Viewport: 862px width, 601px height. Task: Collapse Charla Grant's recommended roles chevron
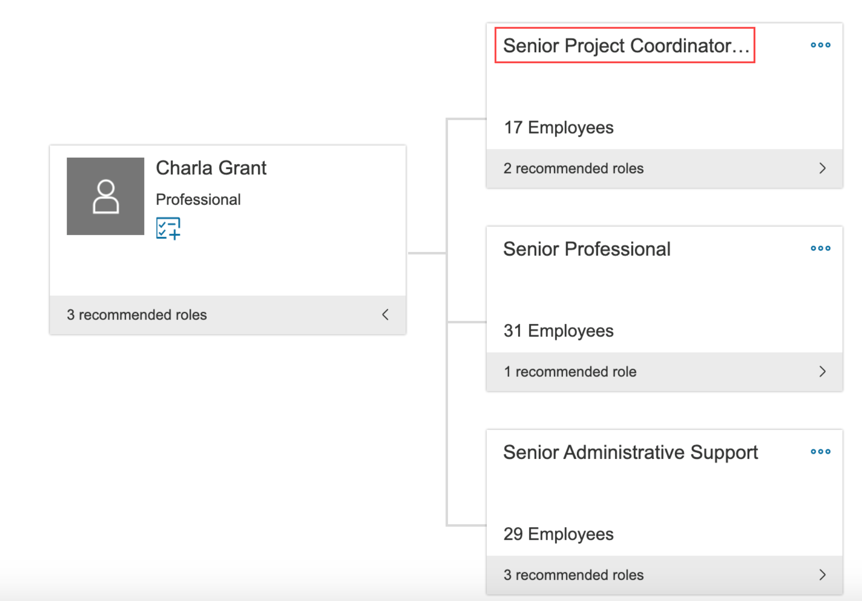pyautogui.click(x=385, y=314)
